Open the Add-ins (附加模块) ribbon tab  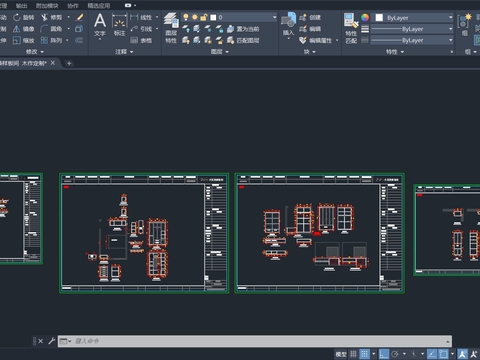[x=47, y=5]
